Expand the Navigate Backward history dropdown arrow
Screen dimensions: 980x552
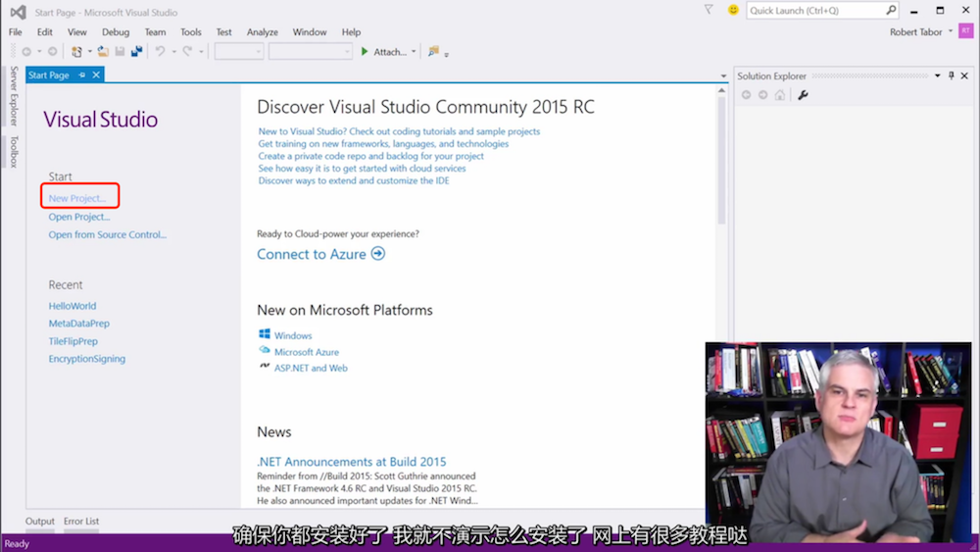[39, 52]
